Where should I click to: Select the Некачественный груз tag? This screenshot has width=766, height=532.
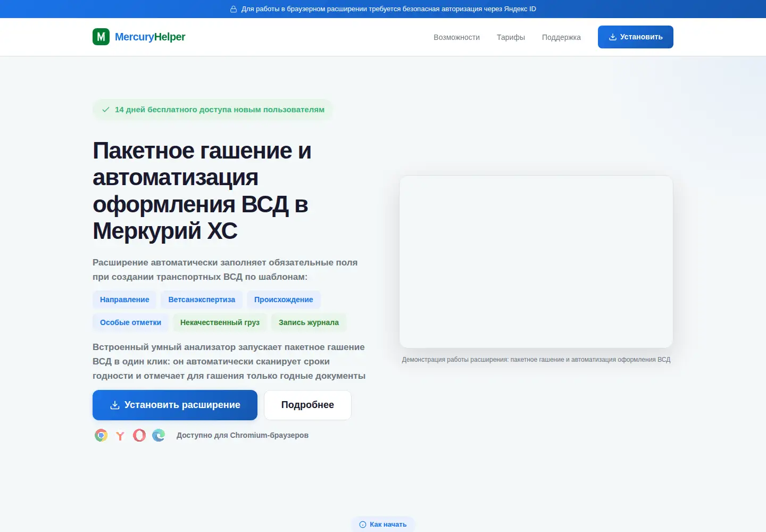tap(220, 322)
